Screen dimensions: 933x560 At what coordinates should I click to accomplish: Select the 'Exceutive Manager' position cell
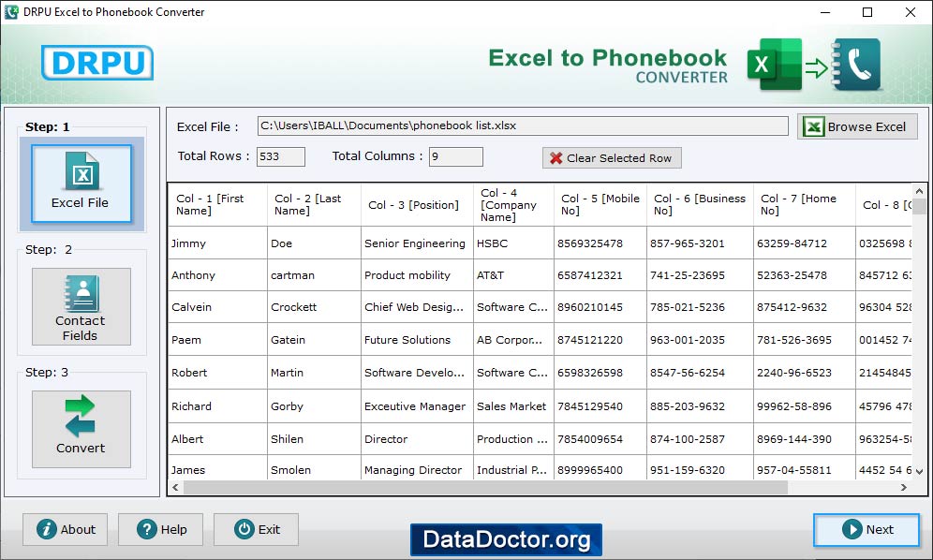click(x=417, y=406)
